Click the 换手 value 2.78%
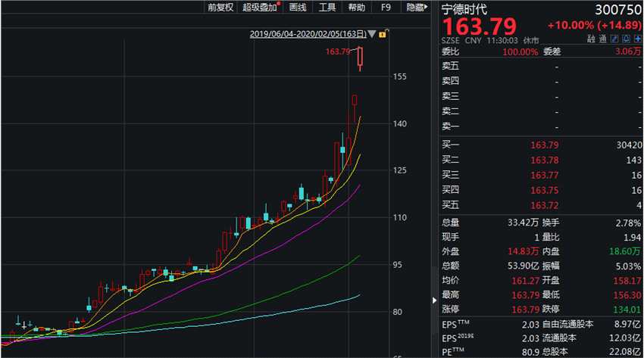This screenshot has width=644, height=358. coord(628,223)
